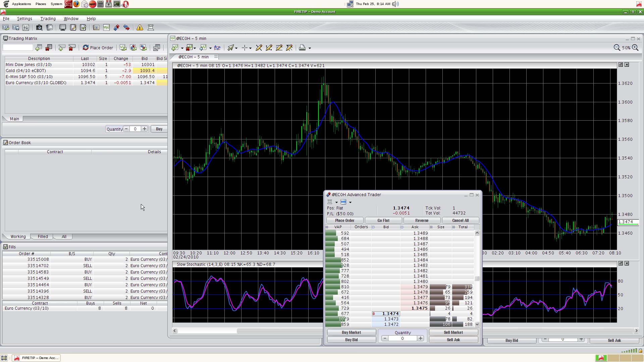Click the delete row icon in Trading Matrix

[x=72, y=48]
